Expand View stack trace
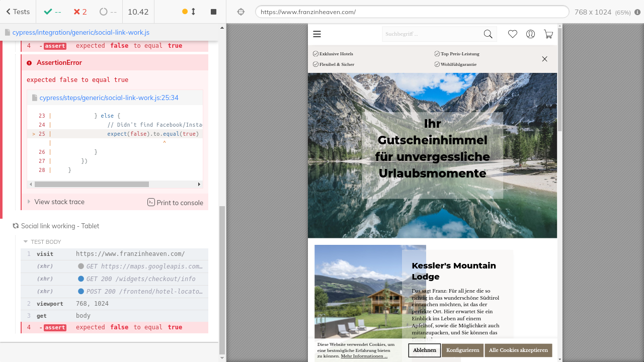Screen dimensions: 644x362 59,202
